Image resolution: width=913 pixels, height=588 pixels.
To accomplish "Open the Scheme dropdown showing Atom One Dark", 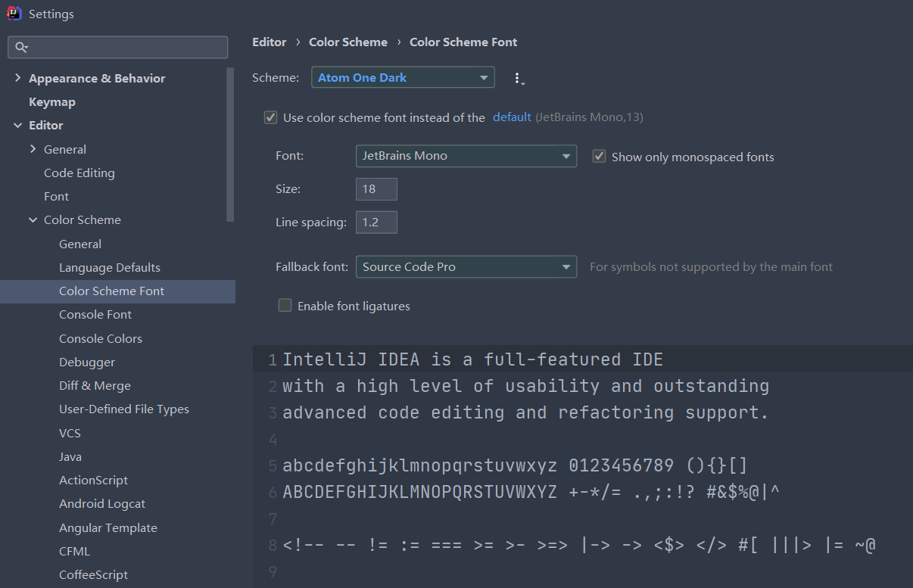I will click(x=403, y=77).
